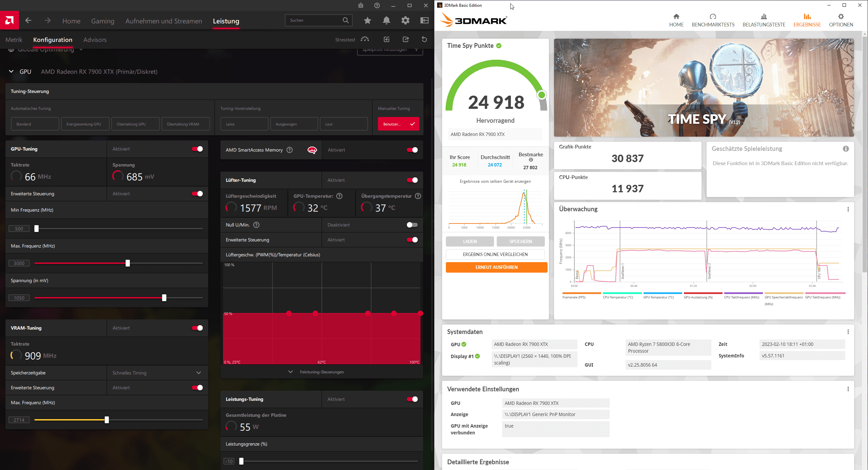Toggle GPU Erweiterte Steuerung switch

pos(197,194)
